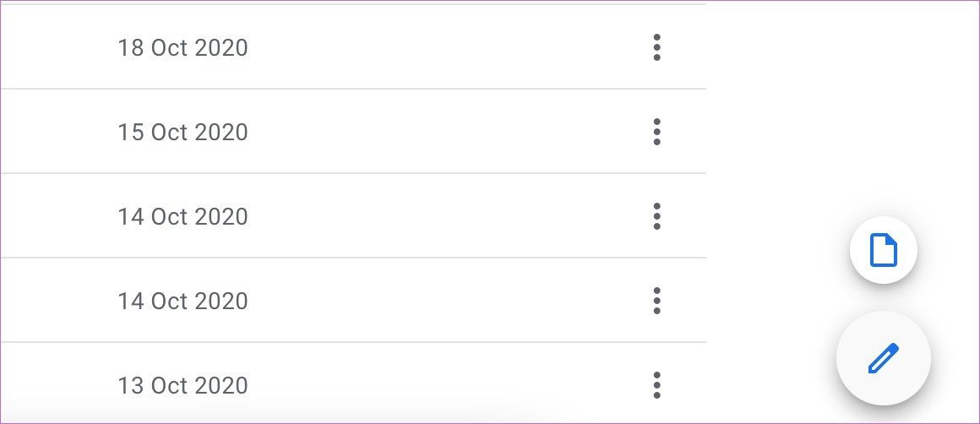Open more options for 14 Oct entry beneath 15 Oct
980x424 pixels.
(656, 216)
